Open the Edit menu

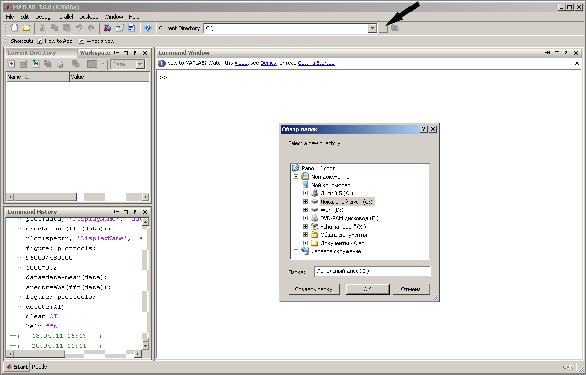25,17
